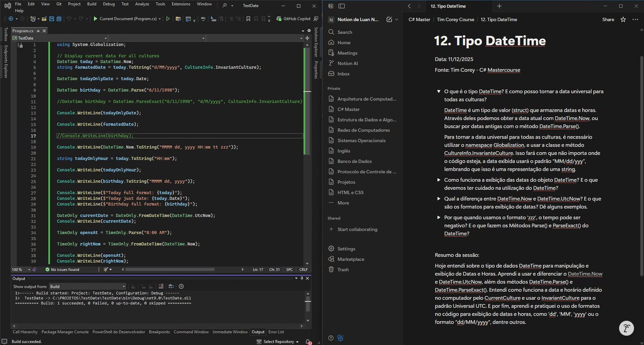The image size is (644, 345).
Task: Open the Debug menu
Action: click(109, 3)
